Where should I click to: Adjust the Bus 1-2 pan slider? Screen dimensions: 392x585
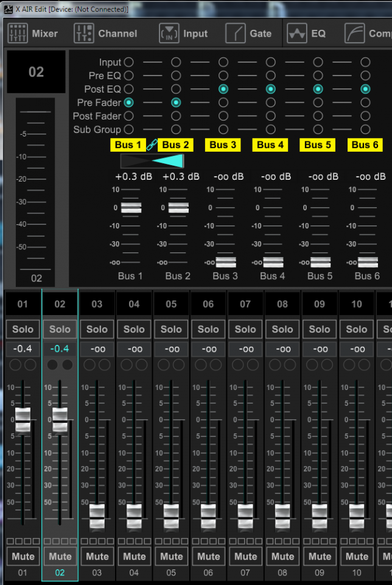pos(152,161)
